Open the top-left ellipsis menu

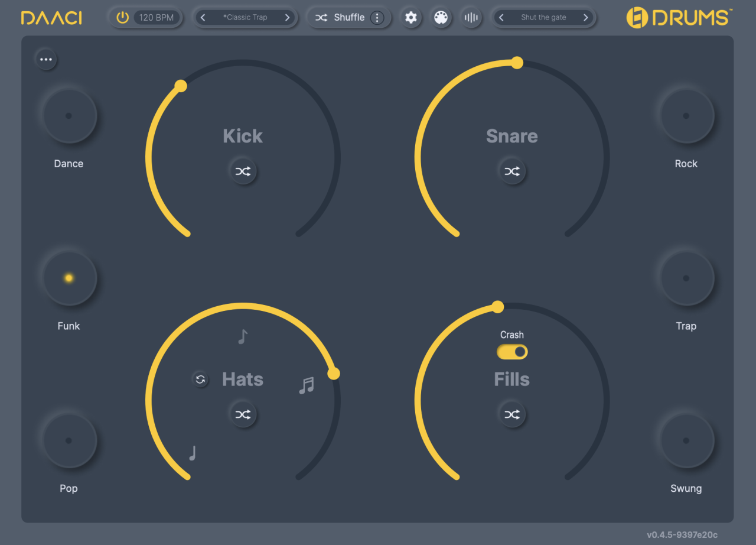point(46,59)
